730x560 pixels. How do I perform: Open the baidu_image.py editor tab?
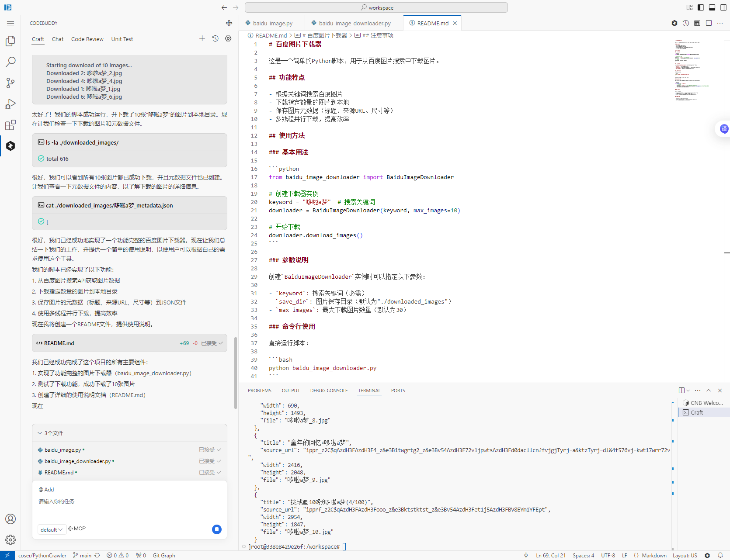(272, 23)
